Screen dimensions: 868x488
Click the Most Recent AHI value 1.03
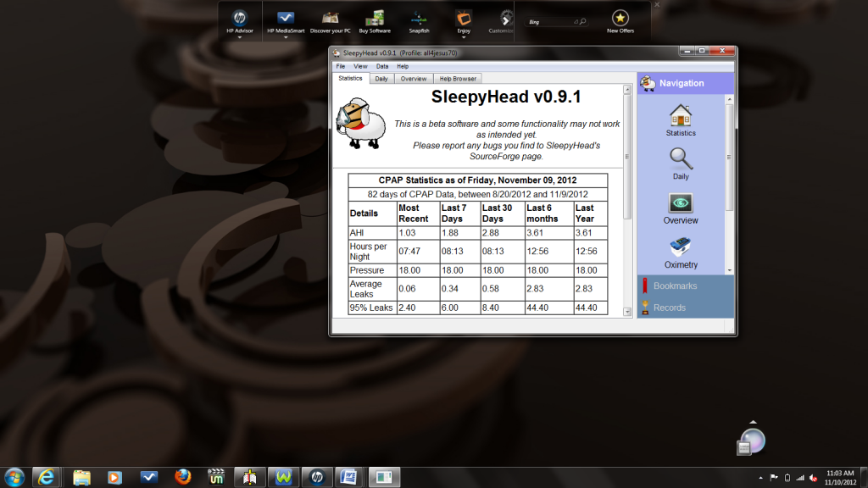[x=407, y=233]
